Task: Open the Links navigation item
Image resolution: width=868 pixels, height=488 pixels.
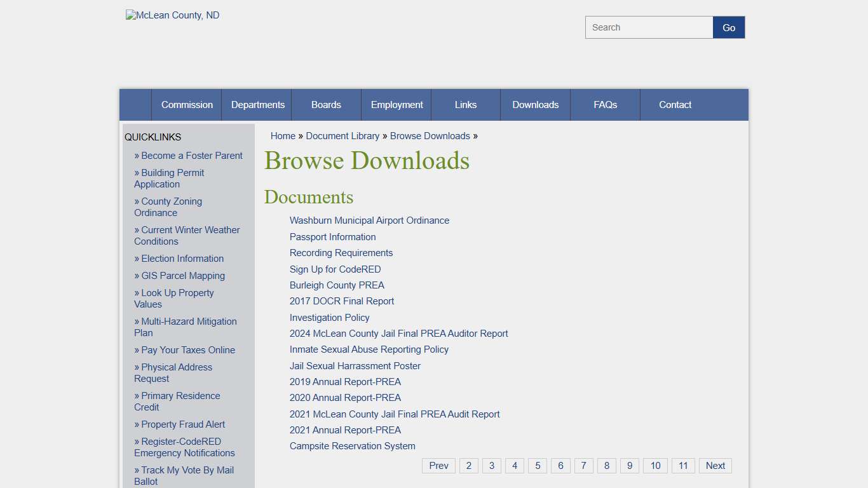Action: pos(465,104)
